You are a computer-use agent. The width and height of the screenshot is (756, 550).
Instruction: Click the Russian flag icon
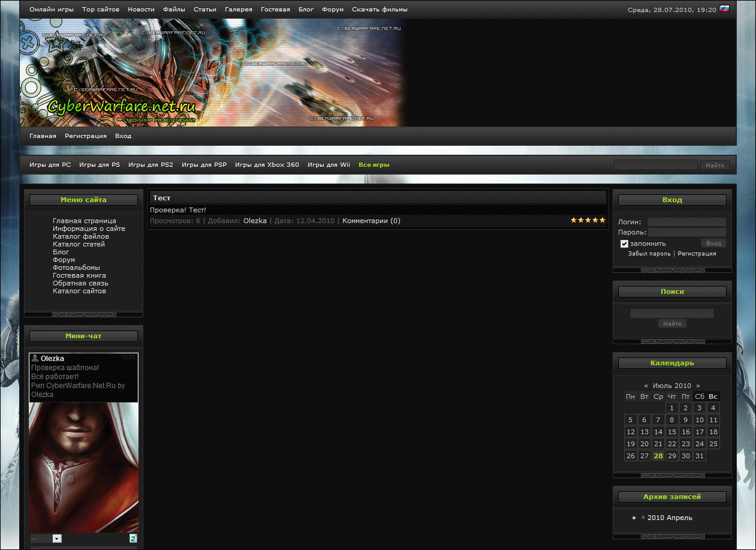(x=724, y=9)
